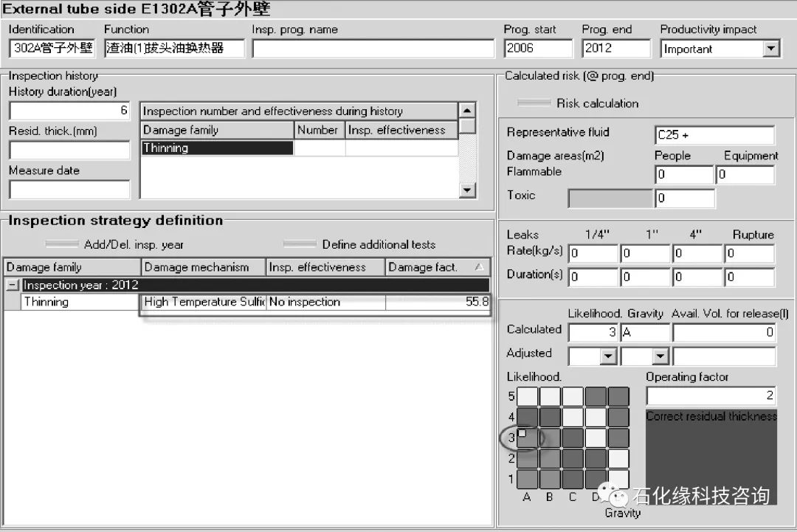Sort by the Damage fact. column header
Image resolution: width=797 pixels, height=532 pixels.
coord(438,267)
